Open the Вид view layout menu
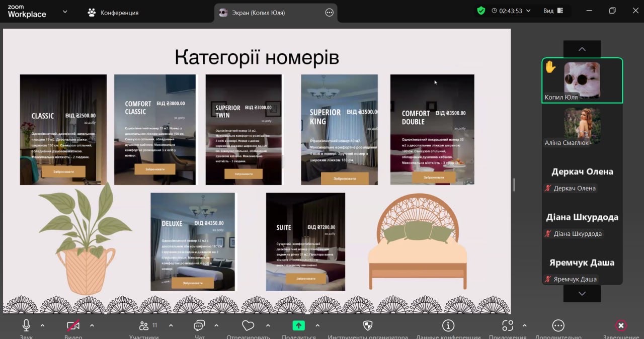This screenshot has width=644, height=339. pyautogui.click(x=553, y=11)
